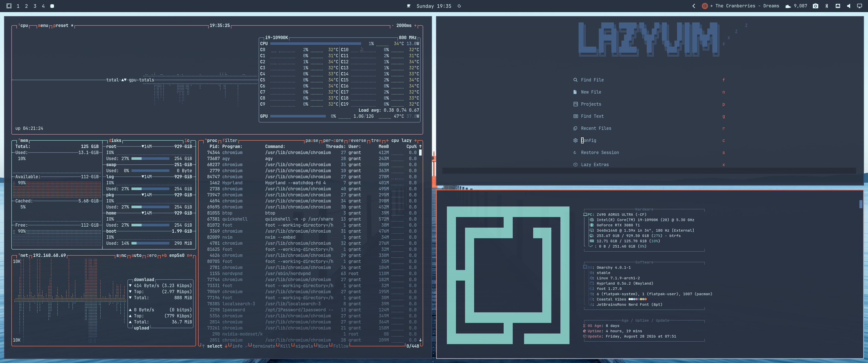This screenshot has width=868, height=363.
Task: Click the Lazy Extras box icon
Action: point(575,165)
